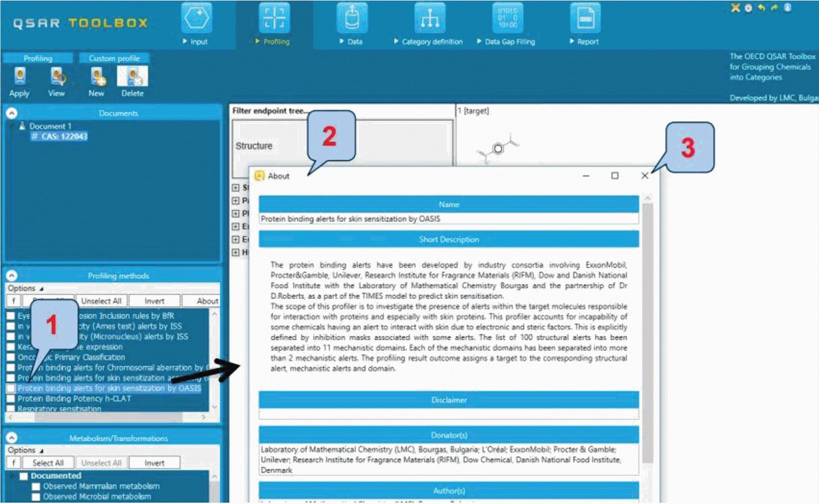This screenshot has width=819, height=504.
Task: Open the Data Gap Filling stage
Action: coord(507,19)
